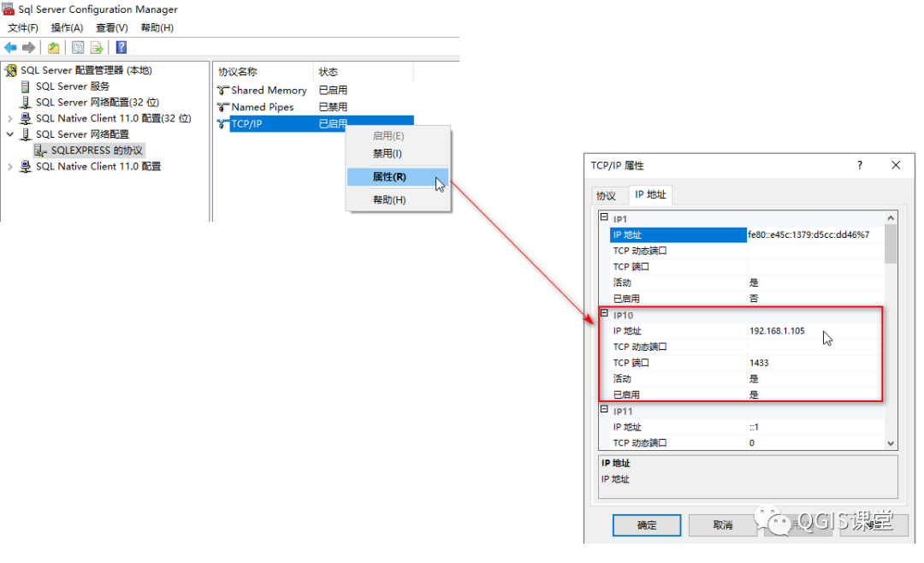Image resolution: width=924 pixels, height=563 pixels.
Task: Expand SQL Native Client 11.0 配置 (non-32-bit) node
Action: pos(10,167)
